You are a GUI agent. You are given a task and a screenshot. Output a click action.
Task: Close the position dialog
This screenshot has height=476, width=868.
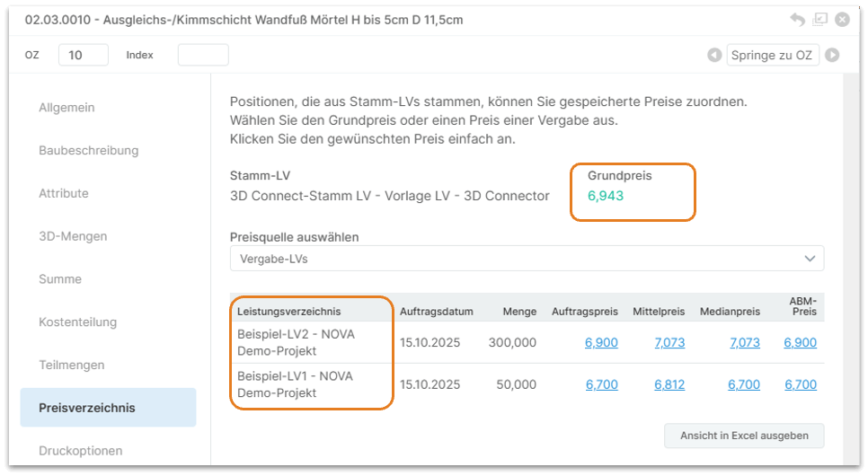coord(842,19)
